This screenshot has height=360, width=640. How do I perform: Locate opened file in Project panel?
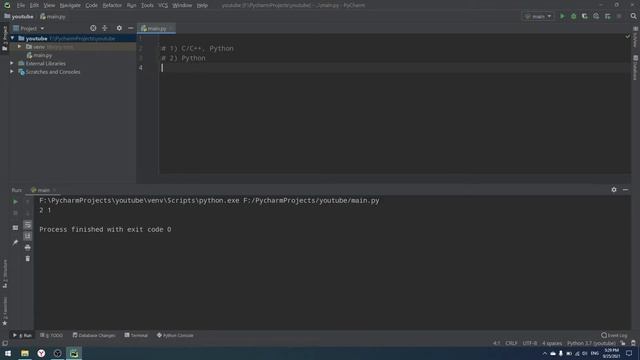coord(93,28)
